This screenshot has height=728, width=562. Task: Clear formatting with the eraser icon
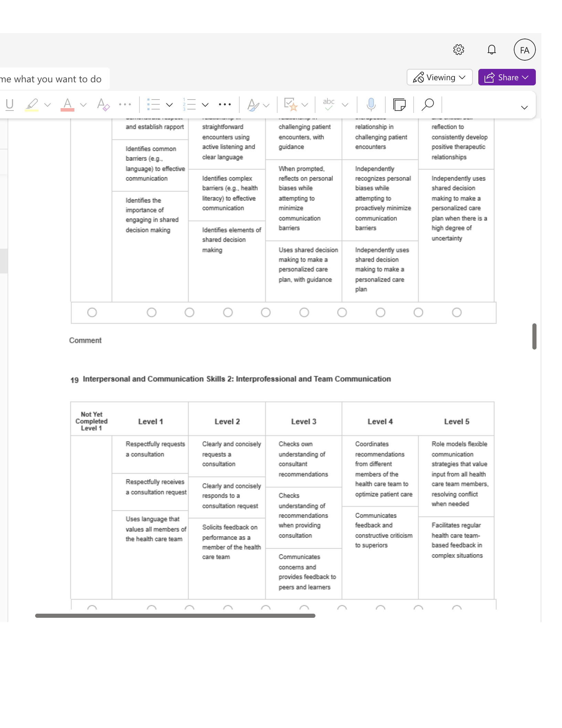[x=103, y=104]
